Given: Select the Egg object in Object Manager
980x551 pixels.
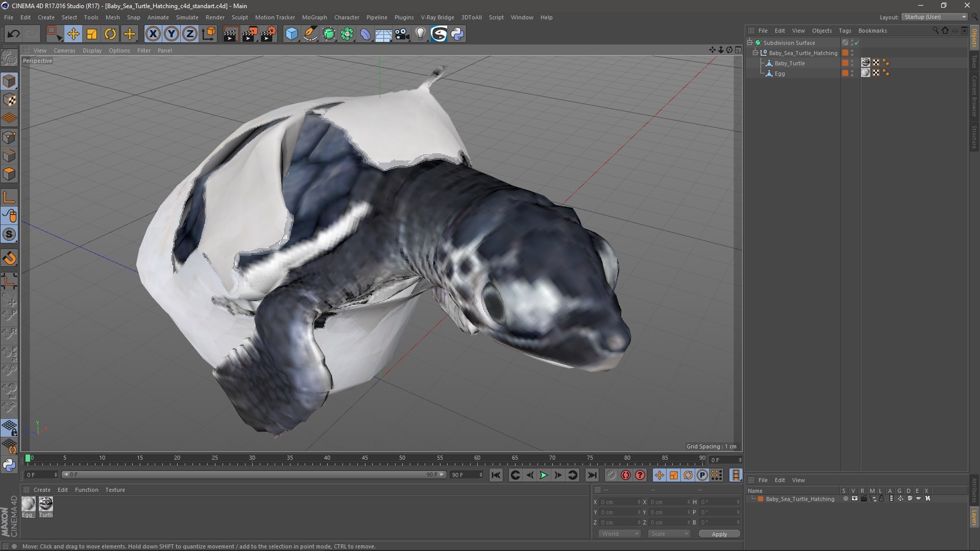Looking at the screenshot, I should (780, 73).
